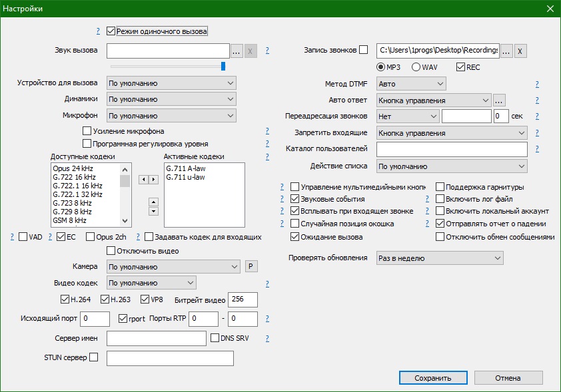The image size is (561, 392).
Task: Open help link next to ringtone field
Action: 267,51
